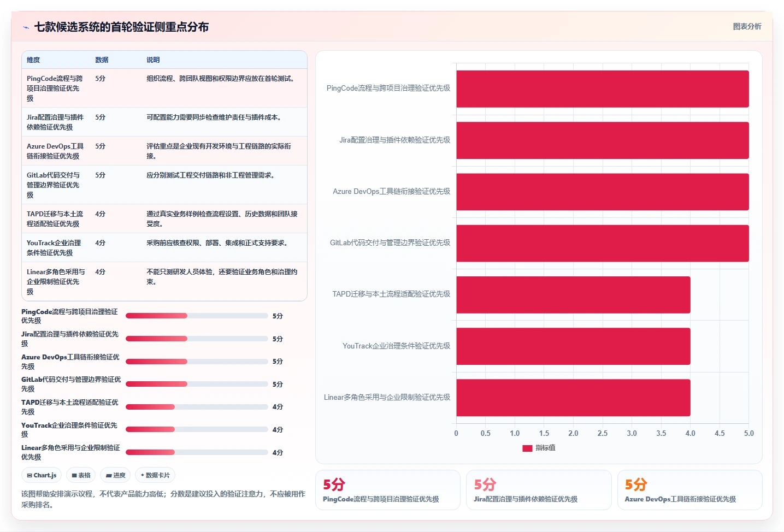
Task: Select the 表格 tag chip
Action: 81,475
